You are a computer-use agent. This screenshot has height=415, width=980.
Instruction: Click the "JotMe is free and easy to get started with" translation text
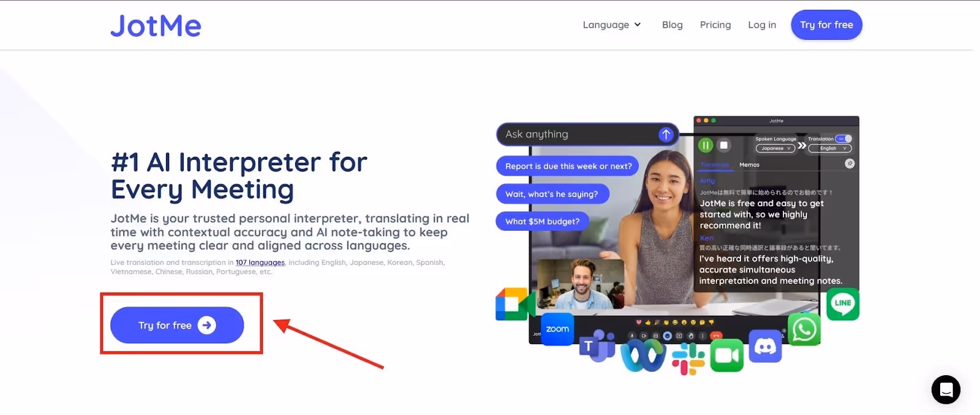(761, 214)
